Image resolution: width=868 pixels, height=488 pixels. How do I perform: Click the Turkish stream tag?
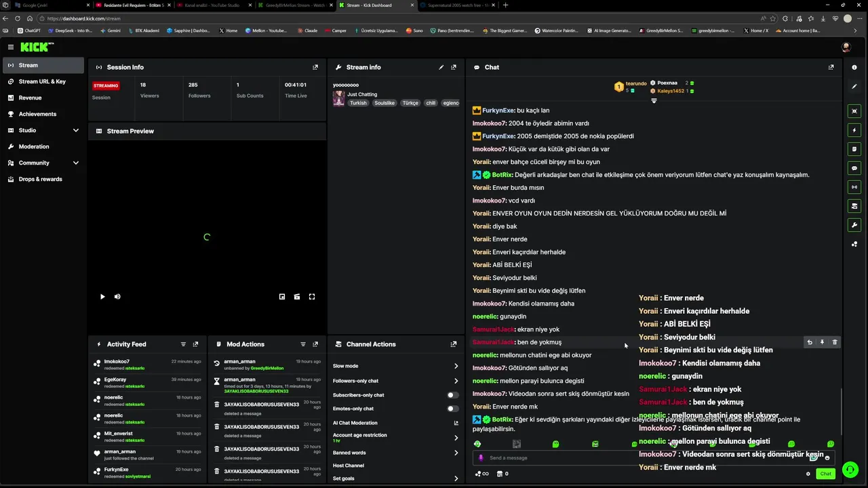tap(358, 103)
